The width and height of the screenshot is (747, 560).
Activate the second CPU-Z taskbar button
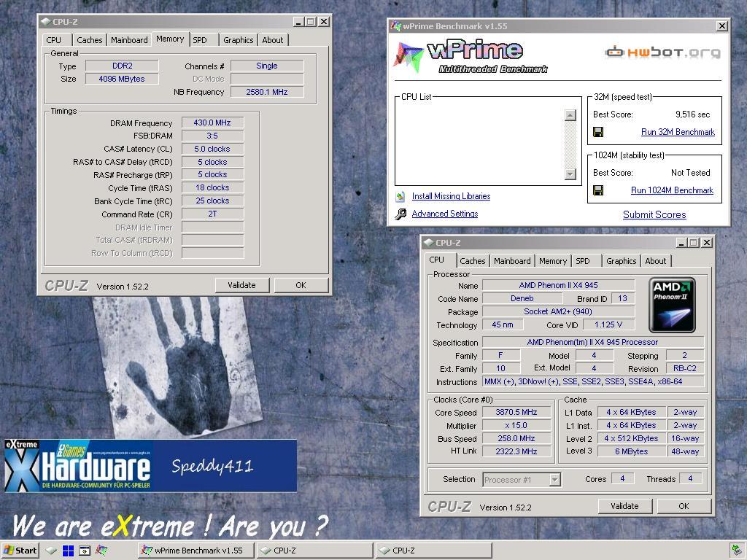click(433, 551)
